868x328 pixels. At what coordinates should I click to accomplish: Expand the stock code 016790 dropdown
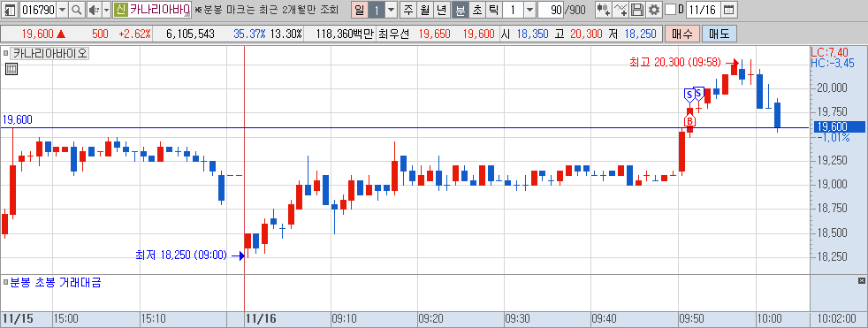pos(62,10)
